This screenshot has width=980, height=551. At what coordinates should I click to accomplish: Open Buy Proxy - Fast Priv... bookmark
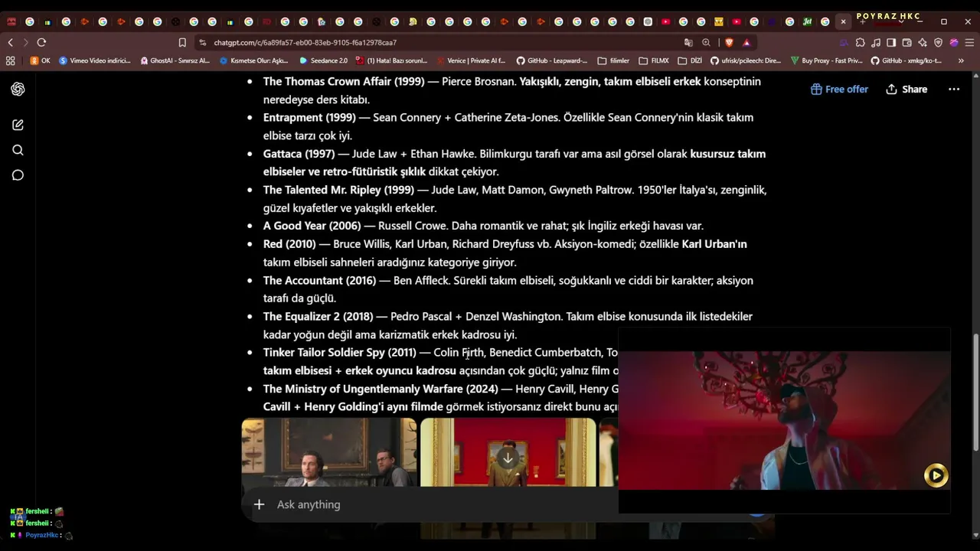coord(826,60)
